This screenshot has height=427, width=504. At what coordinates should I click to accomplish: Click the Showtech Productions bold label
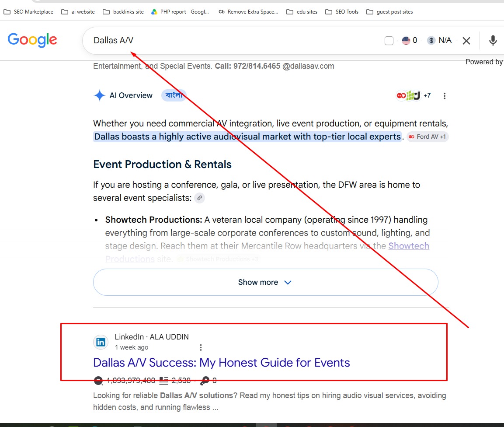(153, 220)
